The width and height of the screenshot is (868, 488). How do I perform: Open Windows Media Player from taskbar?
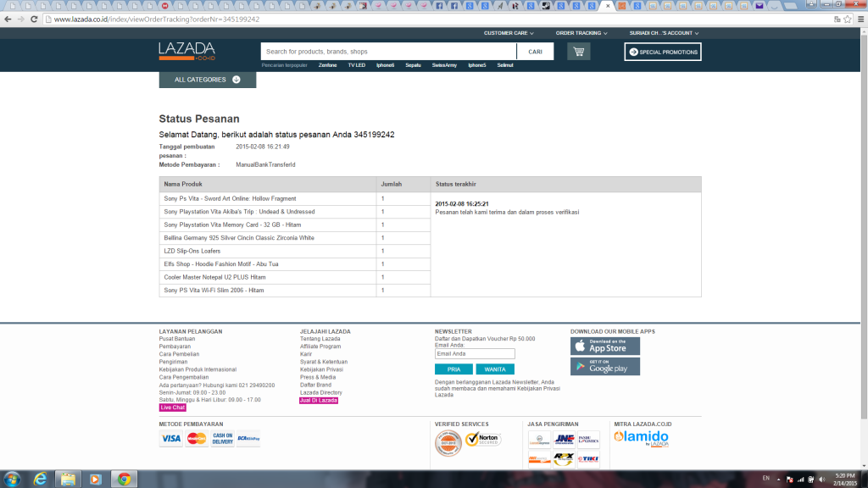point(95,480)
